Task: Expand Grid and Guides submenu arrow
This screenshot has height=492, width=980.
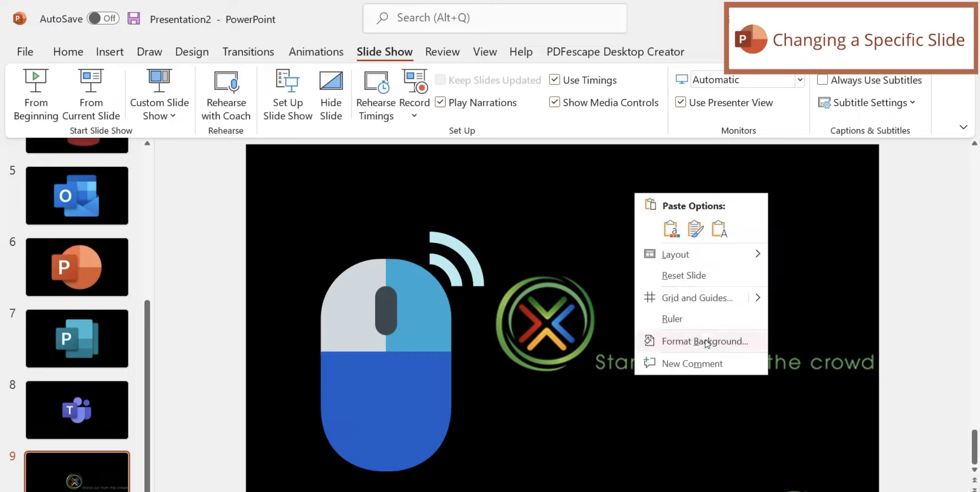Action: point(758,298)
